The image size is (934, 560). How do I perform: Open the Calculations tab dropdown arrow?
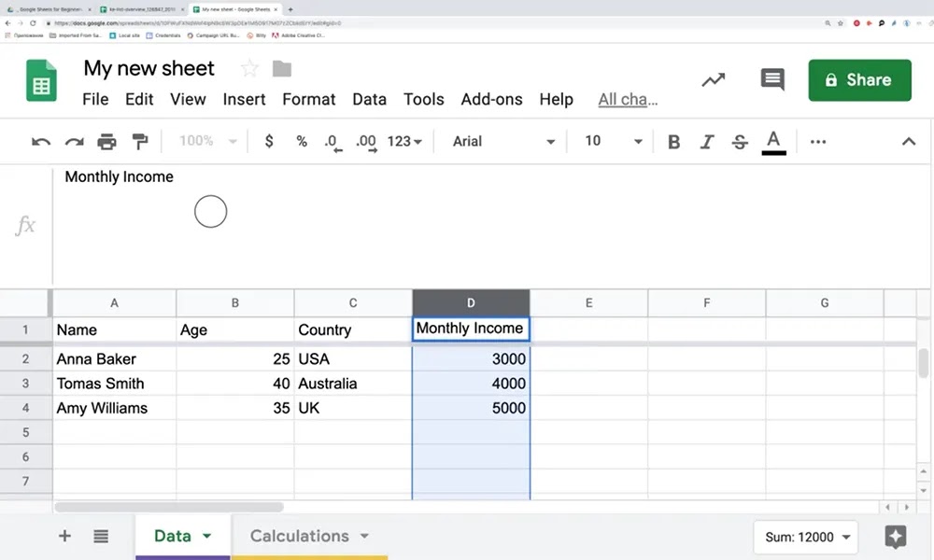tap(364, 536)
